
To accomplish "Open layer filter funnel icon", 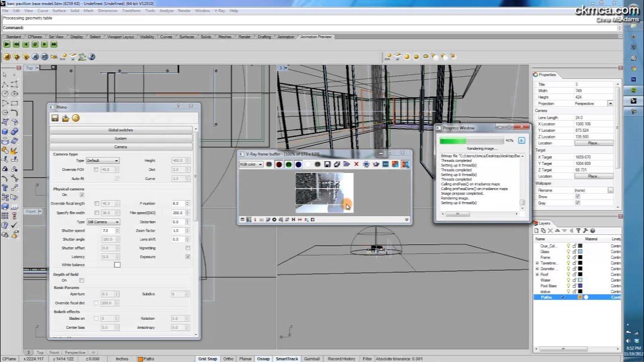I will 578,231.
